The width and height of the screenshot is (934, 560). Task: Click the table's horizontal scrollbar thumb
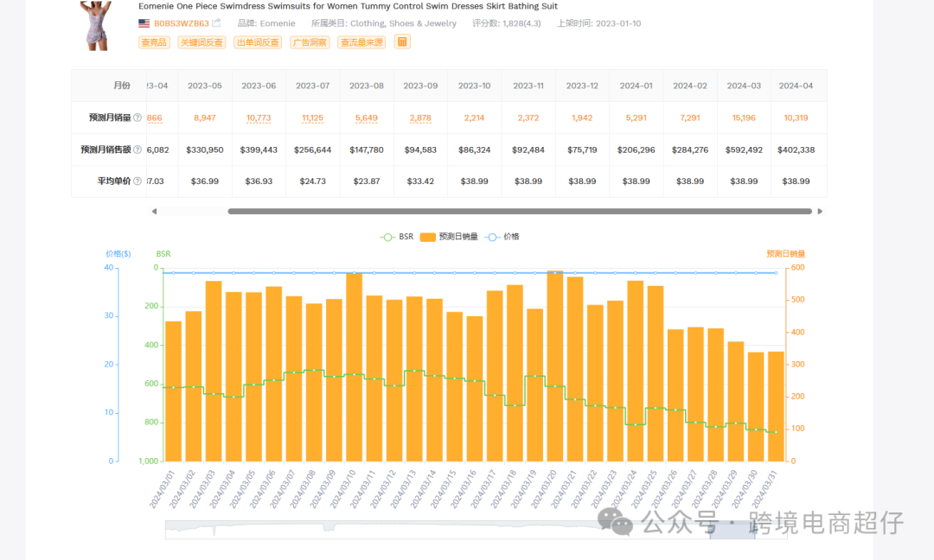tap(519, 211)
